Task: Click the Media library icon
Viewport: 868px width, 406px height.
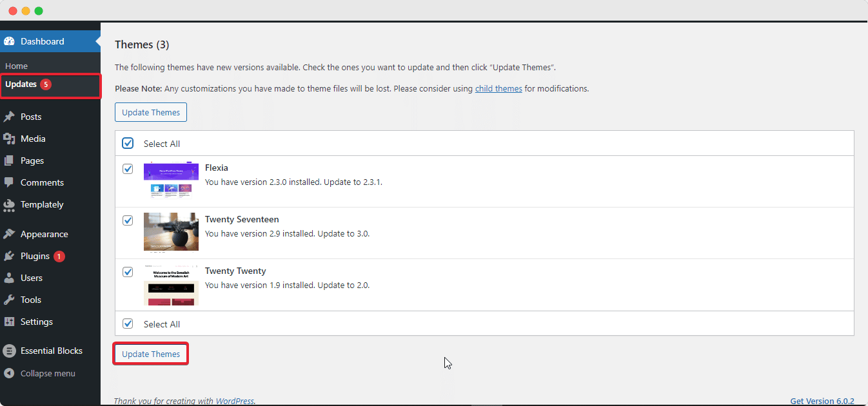Action: pyautogui.click(x=9, y=139)
